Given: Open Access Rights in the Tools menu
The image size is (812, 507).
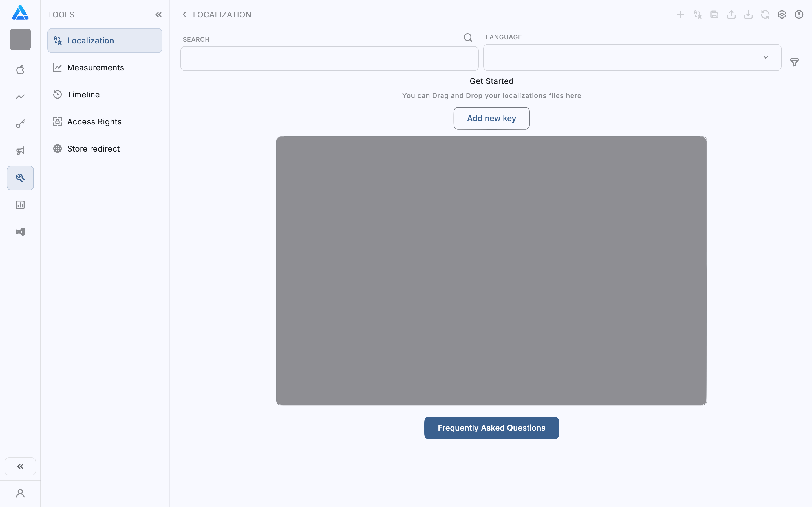Looking at the screenshot, I should click(x=94, y=122).
